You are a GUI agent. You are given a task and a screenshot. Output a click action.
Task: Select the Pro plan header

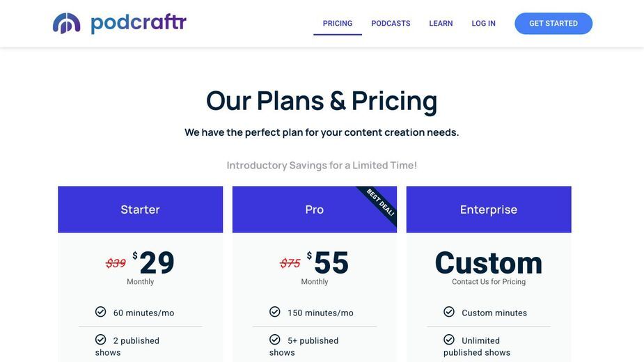click(315, 210)
